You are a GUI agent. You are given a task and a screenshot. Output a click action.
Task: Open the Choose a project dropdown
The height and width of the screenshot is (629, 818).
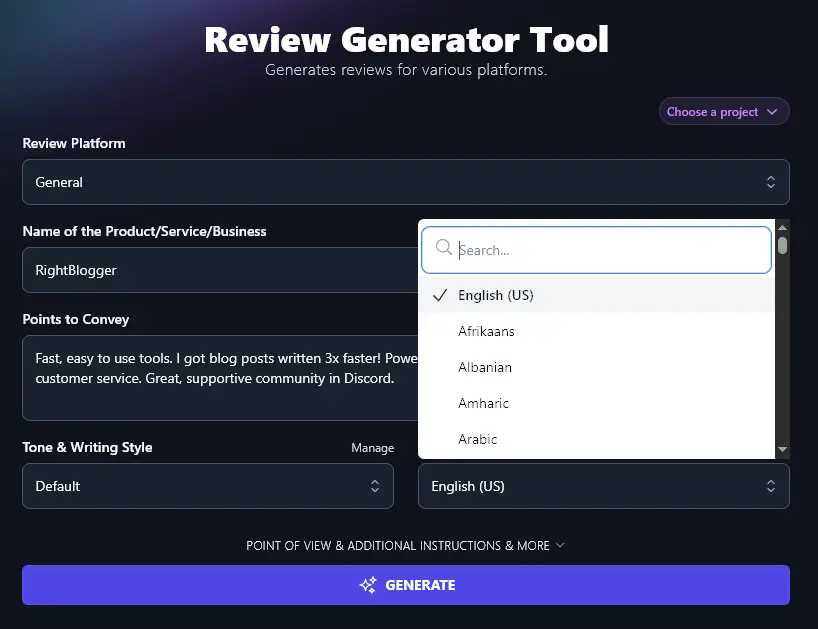point(723,111)
